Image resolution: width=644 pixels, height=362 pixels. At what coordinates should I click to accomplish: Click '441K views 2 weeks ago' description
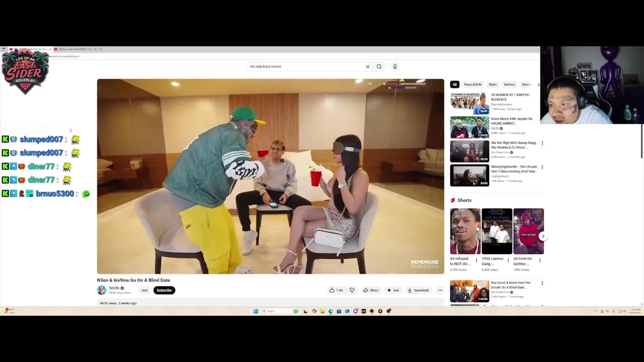(118, 303)
